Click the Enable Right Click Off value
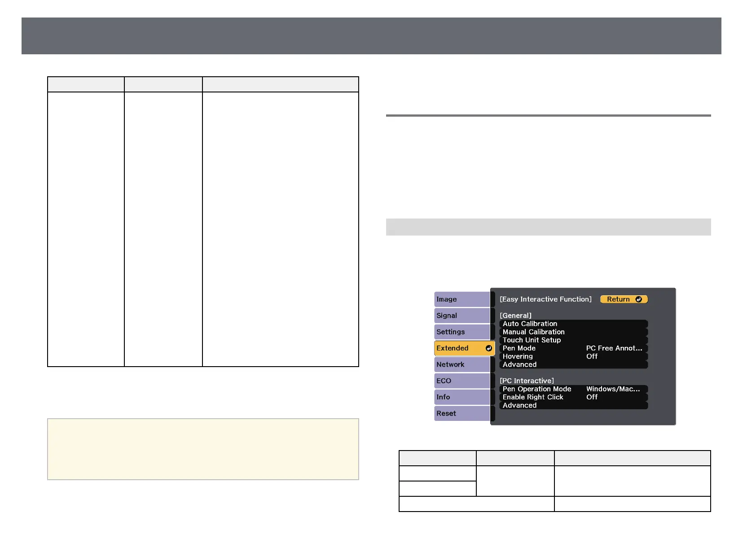756x534 pixels. [x=592, y=397]
